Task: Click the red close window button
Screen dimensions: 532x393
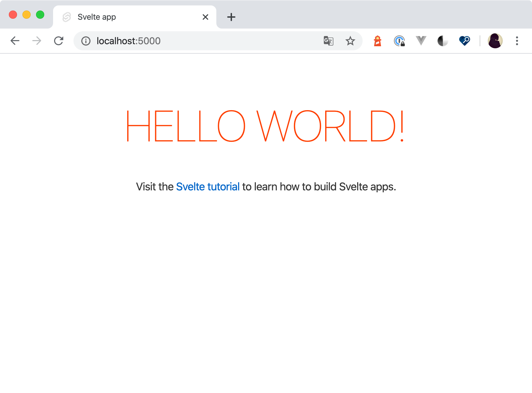Action: [13, 15]
